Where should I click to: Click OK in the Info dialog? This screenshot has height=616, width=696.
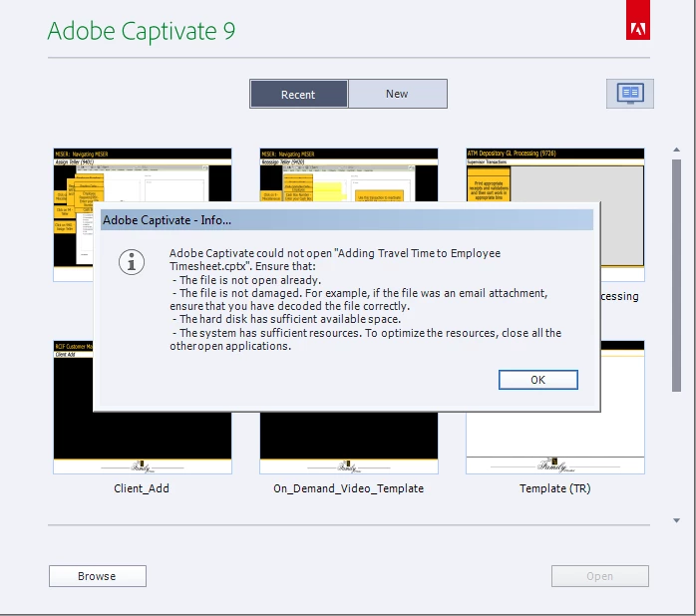pos(538,380)
